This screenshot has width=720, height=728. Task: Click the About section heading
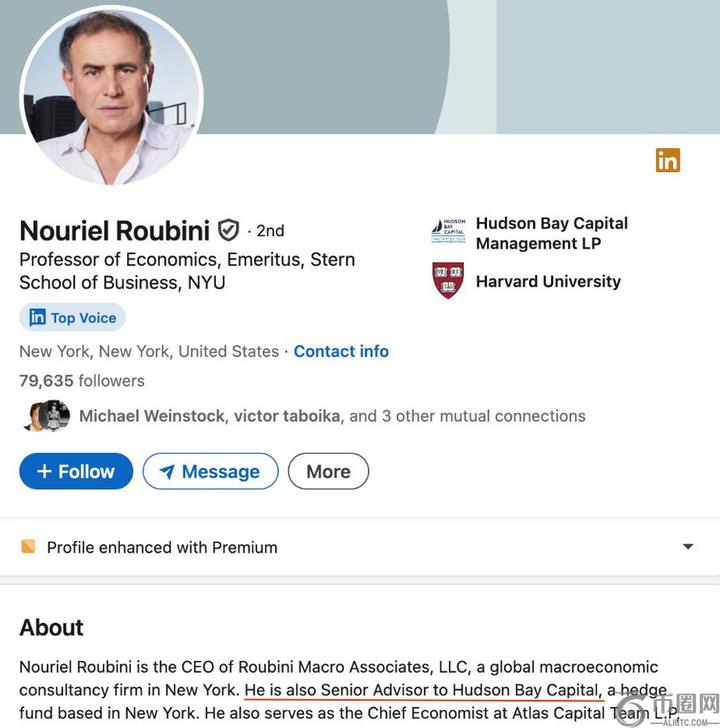[51, 628]
